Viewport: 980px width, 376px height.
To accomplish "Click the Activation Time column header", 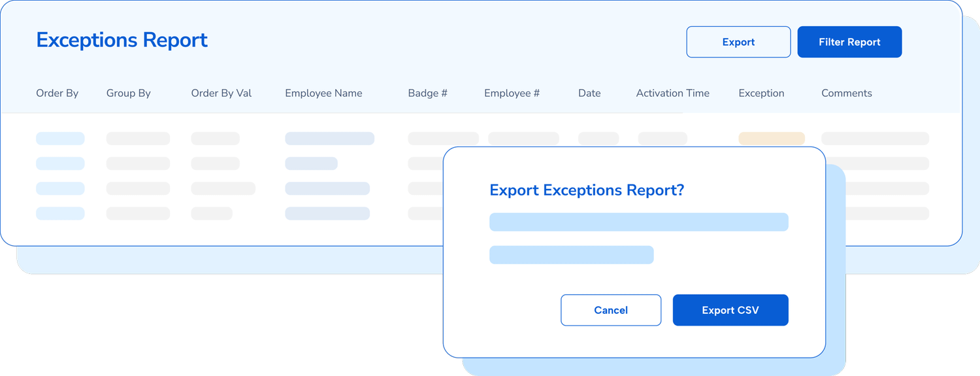I will coord(672,93).
